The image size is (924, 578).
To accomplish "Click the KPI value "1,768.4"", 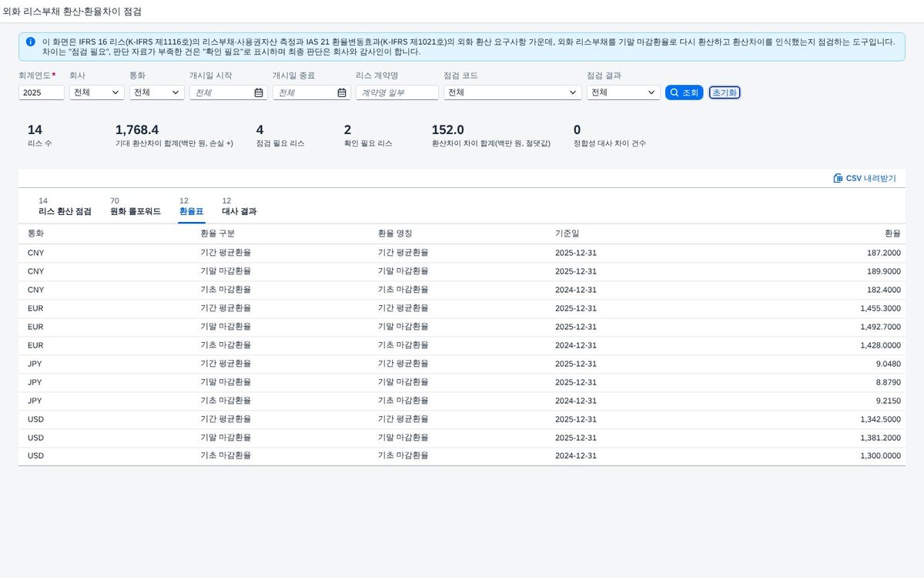I will pyautogui.click(x=137, y=129).
